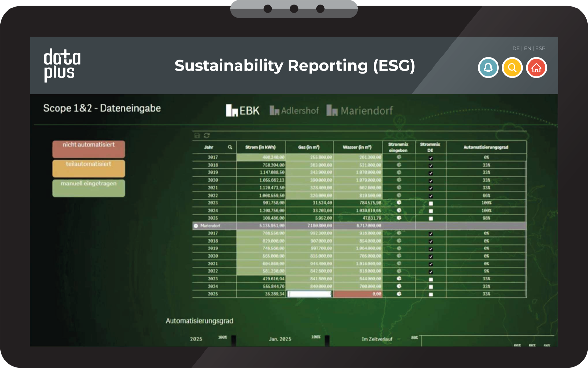The image size is (588, 368).
Task: Open Strommix pie icon in the 1.147.088,50 row
Action: [399, 172]
